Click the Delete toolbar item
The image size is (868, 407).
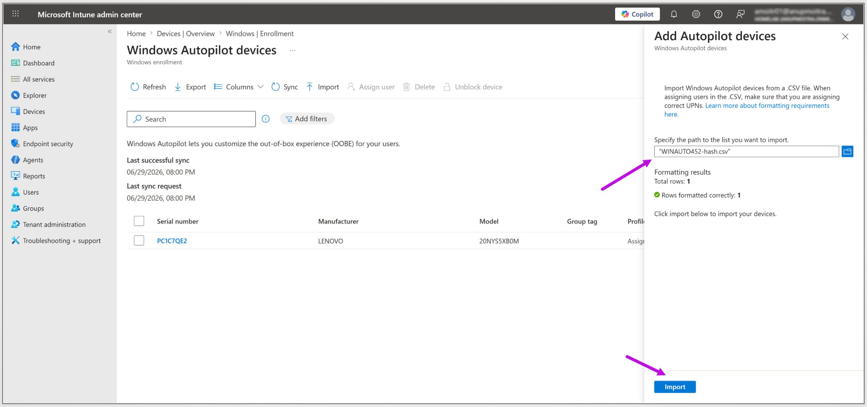(x=419, y=87)
